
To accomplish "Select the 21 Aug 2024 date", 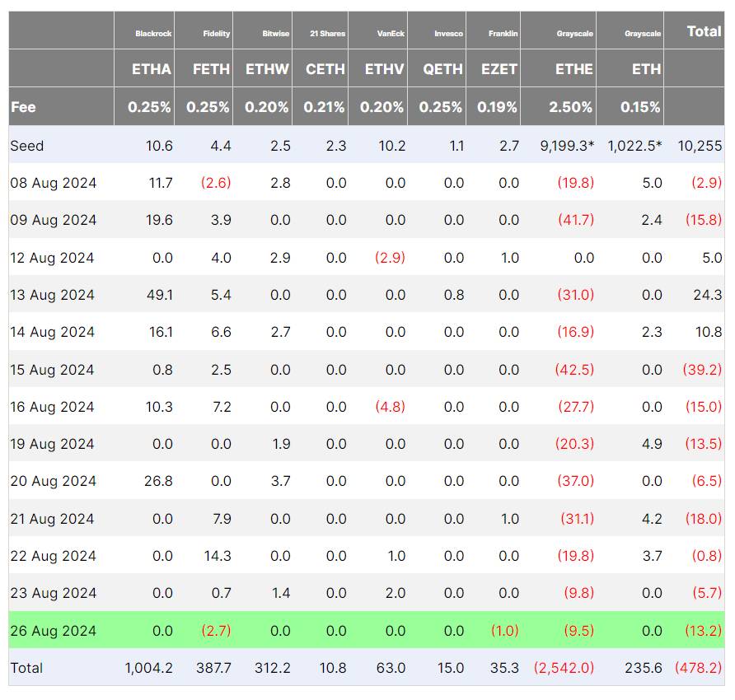I will pyautogui.click(x=52, y=519).
